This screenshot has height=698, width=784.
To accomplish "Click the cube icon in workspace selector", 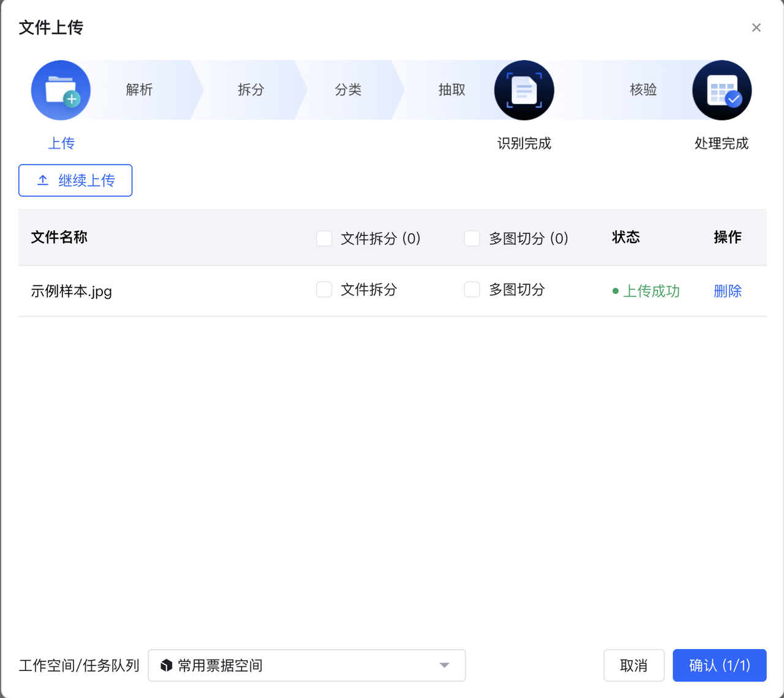I will (x=166, y=666).
